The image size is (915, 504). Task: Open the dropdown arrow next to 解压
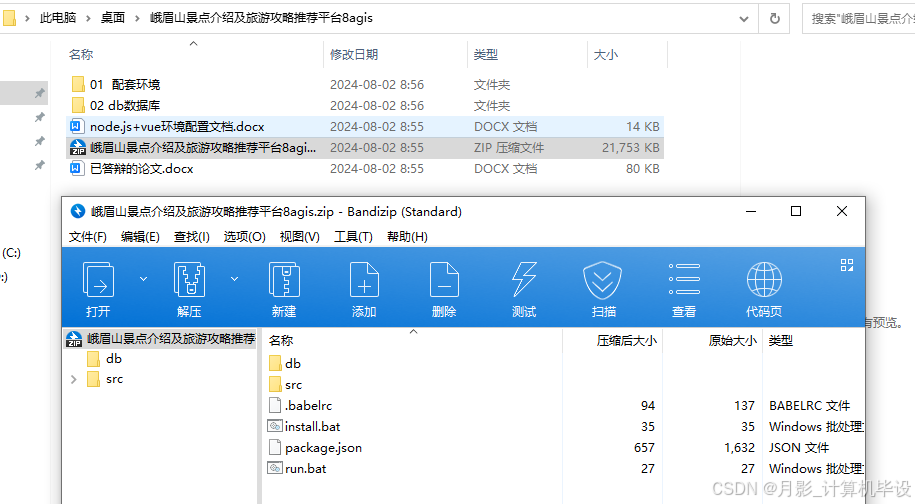(235, 279)
